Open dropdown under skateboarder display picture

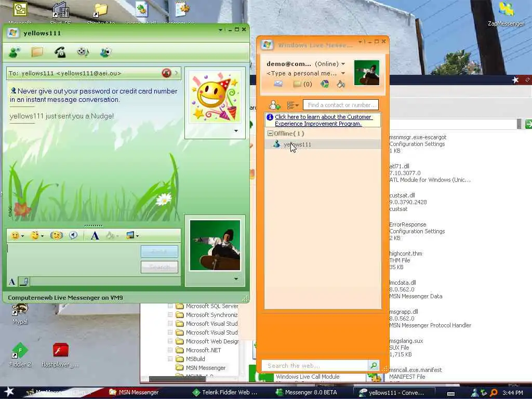click(236, 279)
